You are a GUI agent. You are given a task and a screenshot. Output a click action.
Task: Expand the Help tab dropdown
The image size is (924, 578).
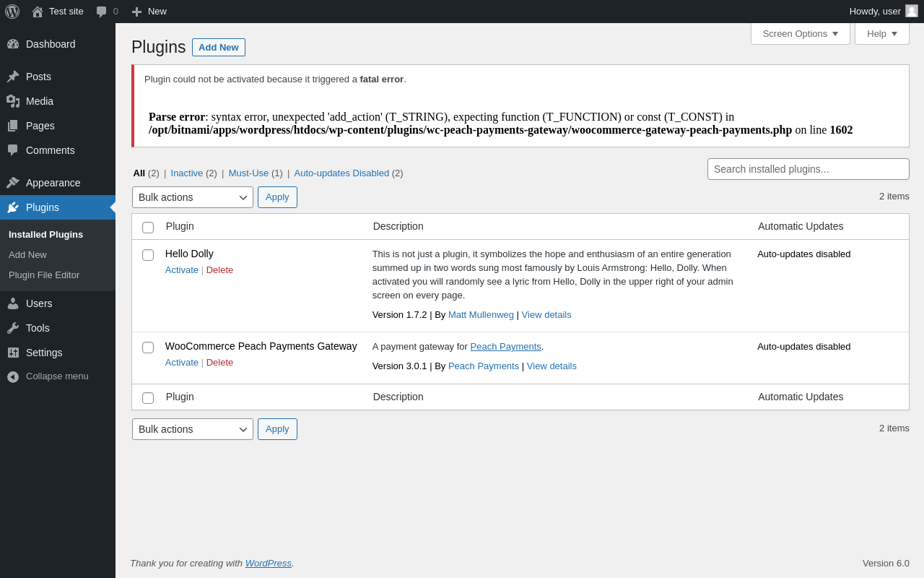(881, 33)
